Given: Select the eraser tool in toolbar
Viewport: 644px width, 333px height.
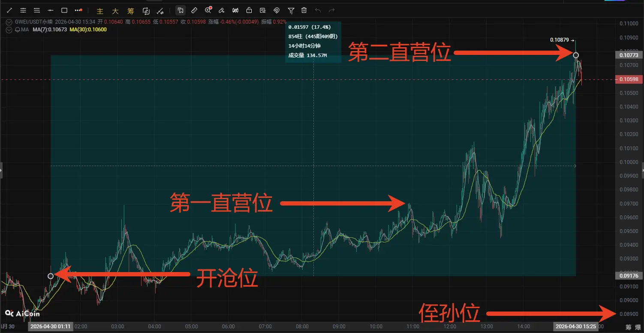Looking at the screenshot, I should tap(222, 10).
